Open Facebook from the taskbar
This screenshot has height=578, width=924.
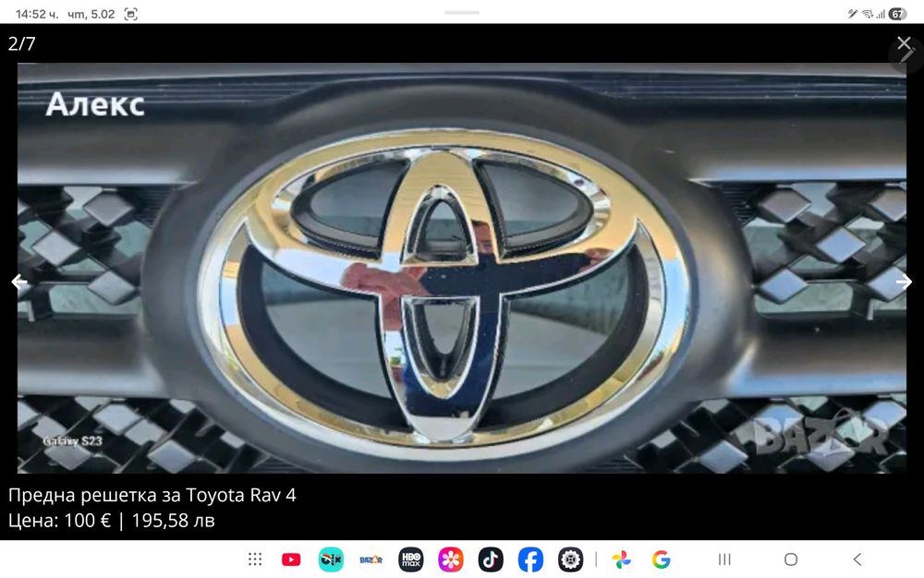pos(530,560)
